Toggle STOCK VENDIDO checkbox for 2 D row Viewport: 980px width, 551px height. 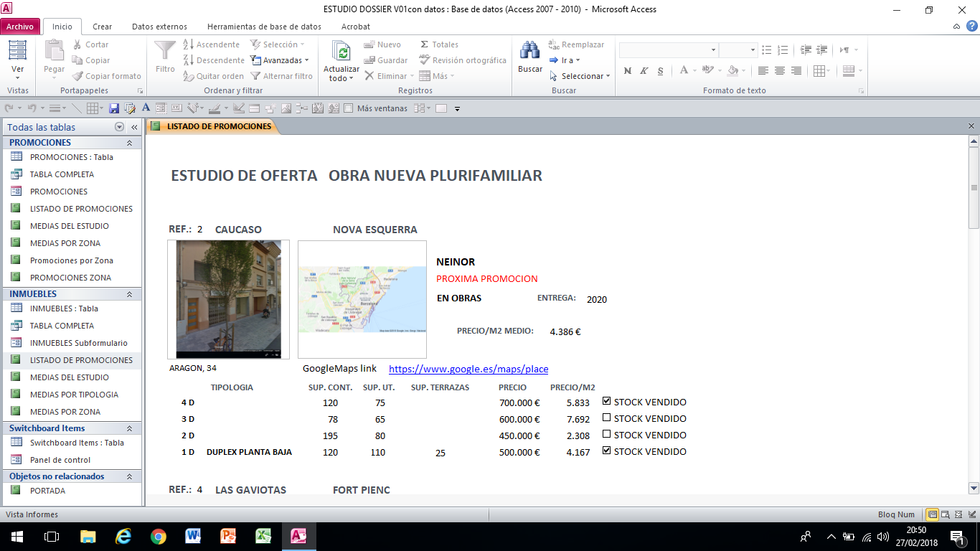tap(607, 435)
